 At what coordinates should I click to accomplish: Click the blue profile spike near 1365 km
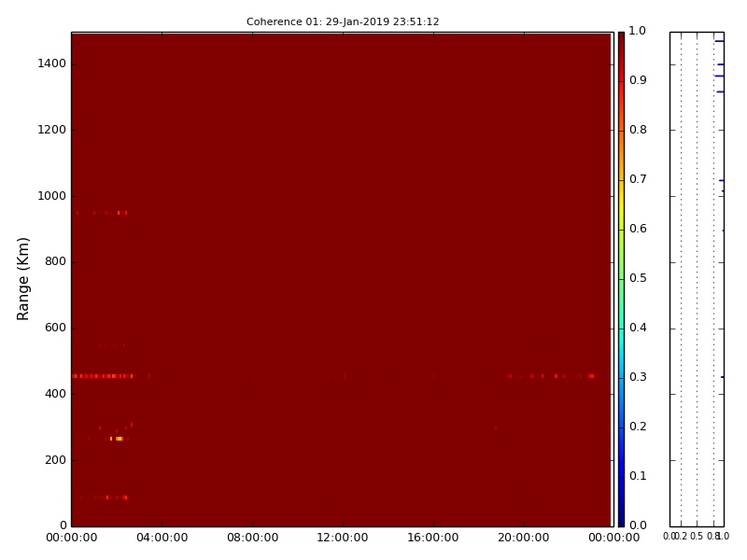point(719,76)
